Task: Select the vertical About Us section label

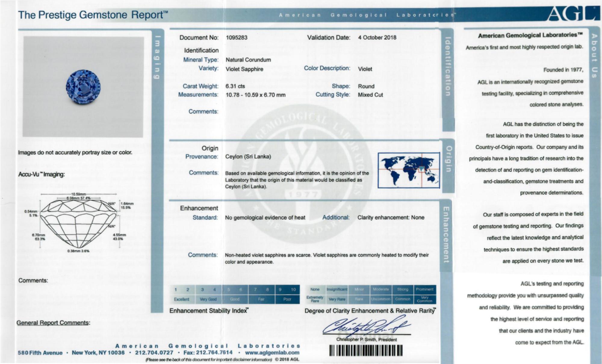Action: 594,56
